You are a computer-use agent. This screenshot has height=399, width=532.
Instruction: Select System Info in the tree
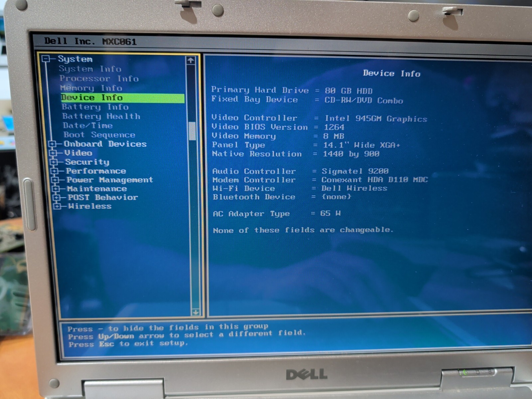90,69
